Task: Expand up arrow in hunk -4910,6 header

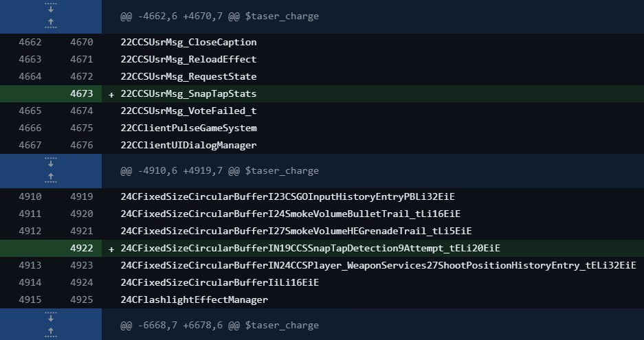Action: pos(51,178)
